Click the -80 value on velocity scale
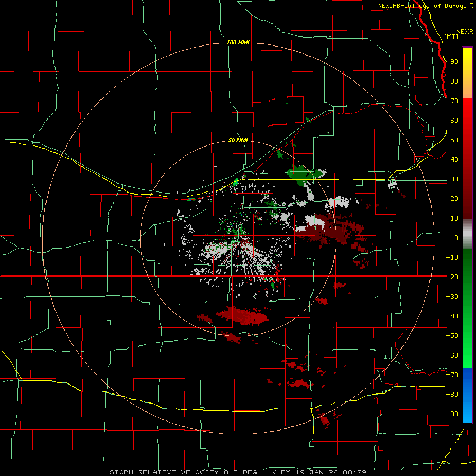This screenshot has width=476, height=476. [452, 395]
